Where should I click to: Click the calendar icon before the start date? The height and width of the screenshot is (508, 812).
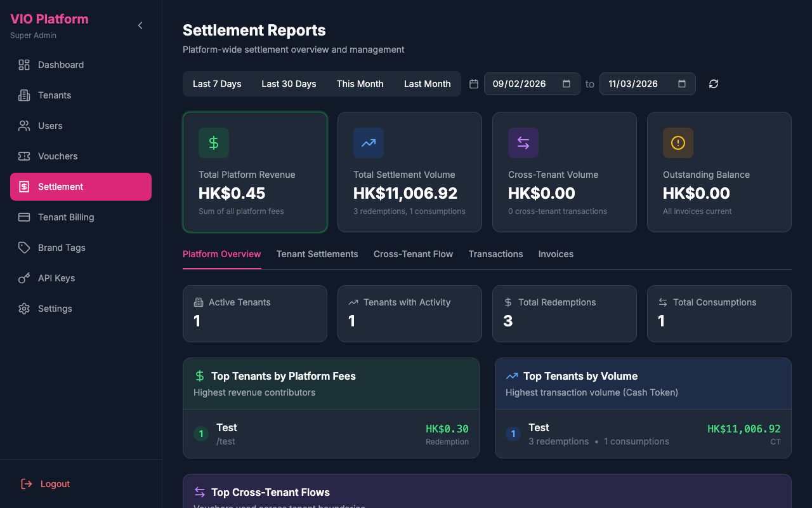(x=473, y=83)
